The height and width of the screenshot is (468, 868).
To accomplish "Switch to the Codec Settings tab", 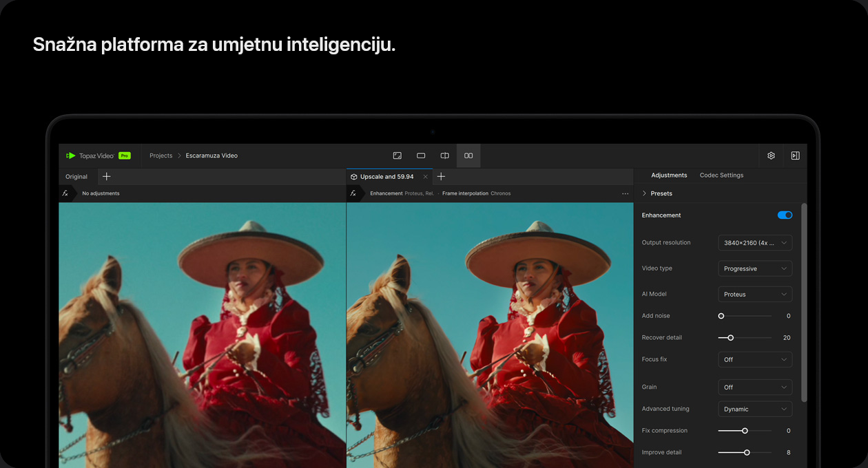I will point(721,175).
